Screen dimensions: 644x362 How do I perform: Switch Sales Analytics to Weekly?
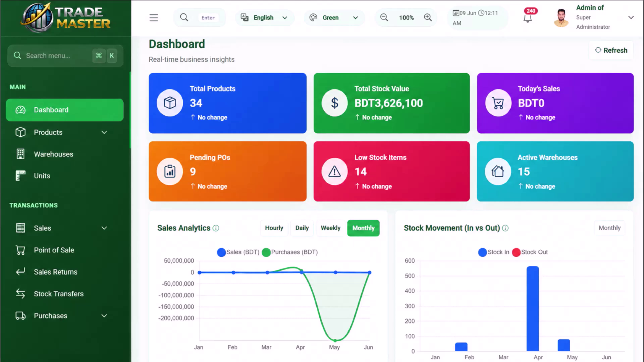(x=331, y=228)
